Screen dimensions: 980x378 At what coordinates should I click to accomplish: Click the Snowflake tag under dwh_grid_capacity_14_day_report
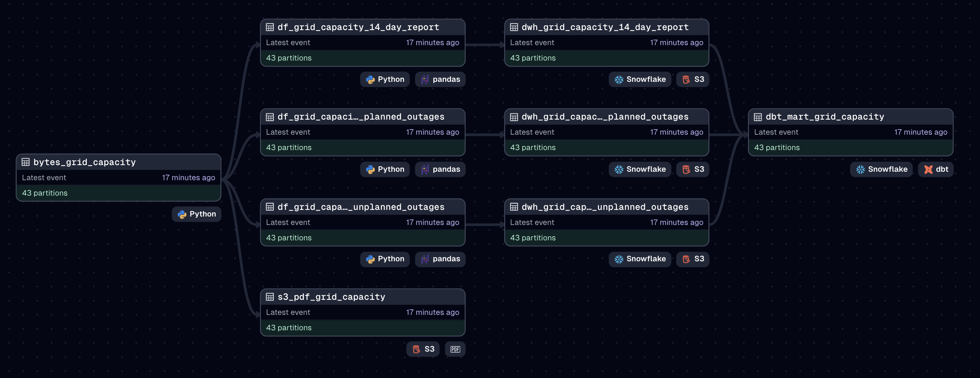(x=639, y=80)
